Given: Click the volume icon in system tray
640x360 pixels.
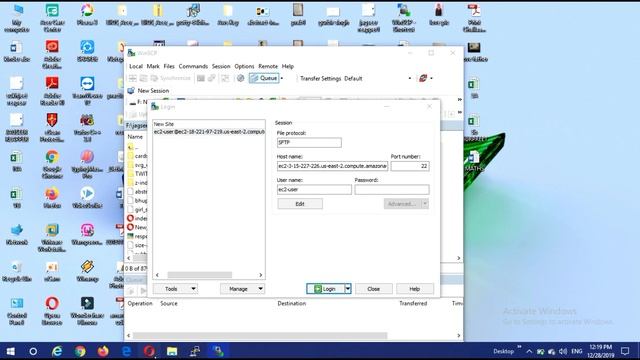Looking at the screenshot, I should coord(563,351).
